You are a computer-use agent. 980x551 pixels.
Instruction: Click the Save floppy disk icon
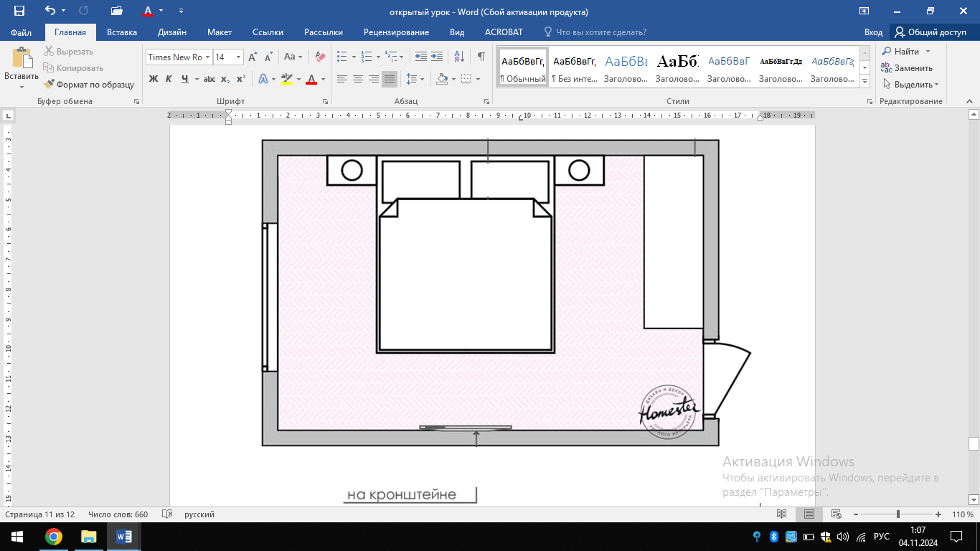19,11
